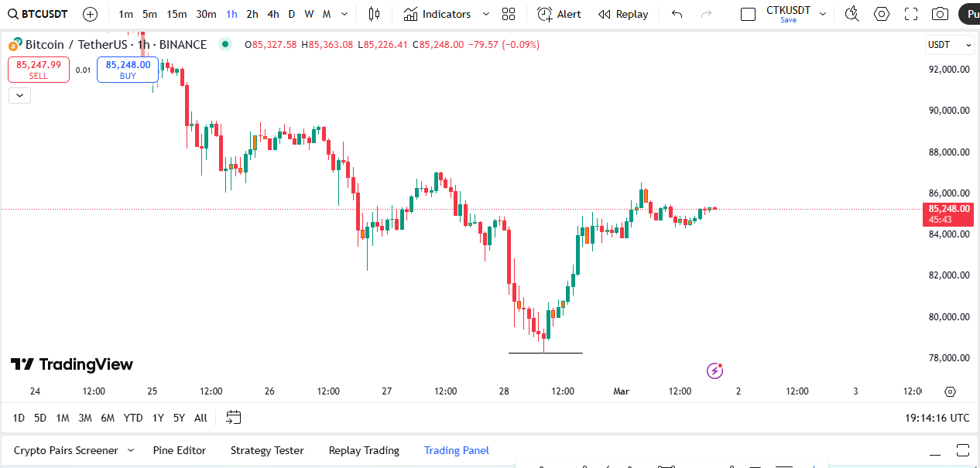Viewport: 980px width, 468px height.
Task: Click the undo arrow in toolbar
Action: tap(677, 14)
